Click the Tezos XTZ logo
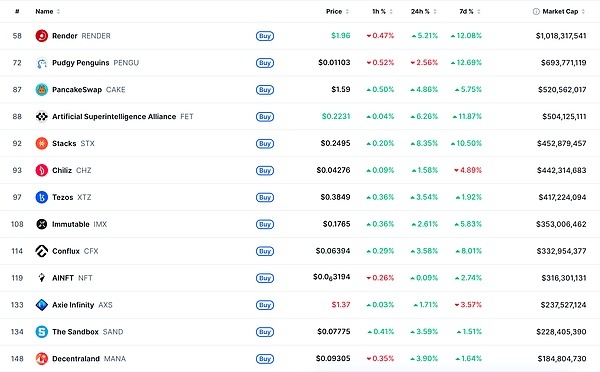600x372 pixels. [x=42, y=197]
